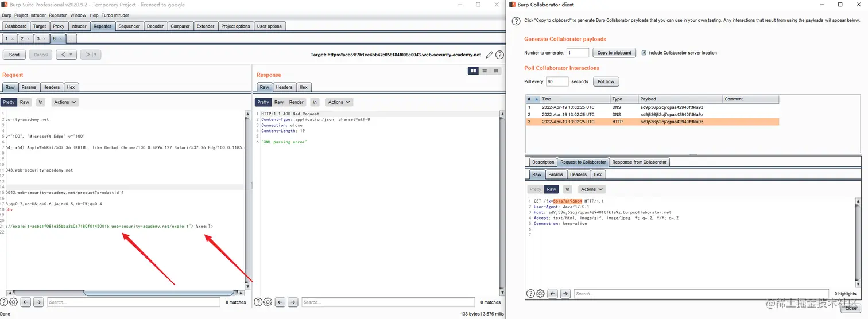Select interaction row 1 of type DNS
The height and width of the screenshot is (319, 868).
(x=653, y=107)
